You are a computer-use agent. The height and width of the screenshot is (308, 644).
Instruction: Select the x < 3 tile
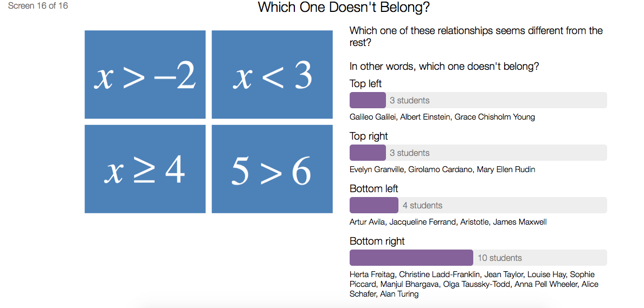point(272,74)
